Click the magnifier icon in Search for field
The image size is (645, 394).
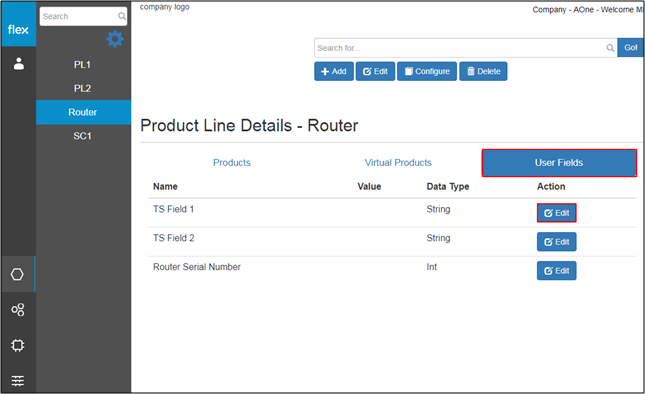click(610, 48)
